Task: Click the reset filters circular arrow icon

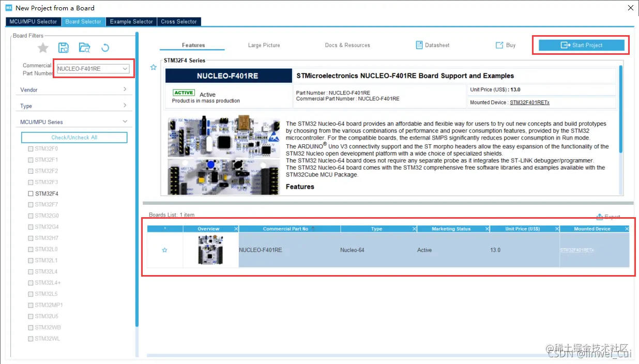Action: tap(105, 48)
